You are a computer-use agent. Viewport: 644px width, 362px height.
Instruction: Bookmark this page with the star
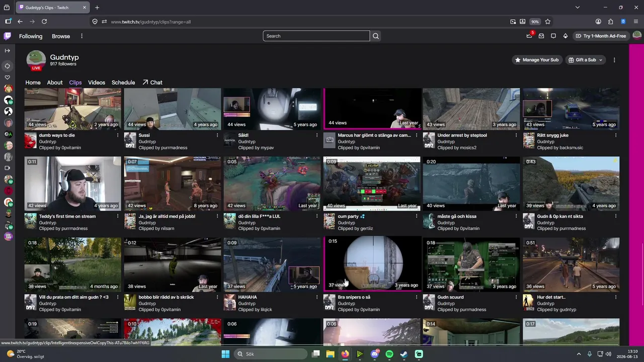point(548,22)
